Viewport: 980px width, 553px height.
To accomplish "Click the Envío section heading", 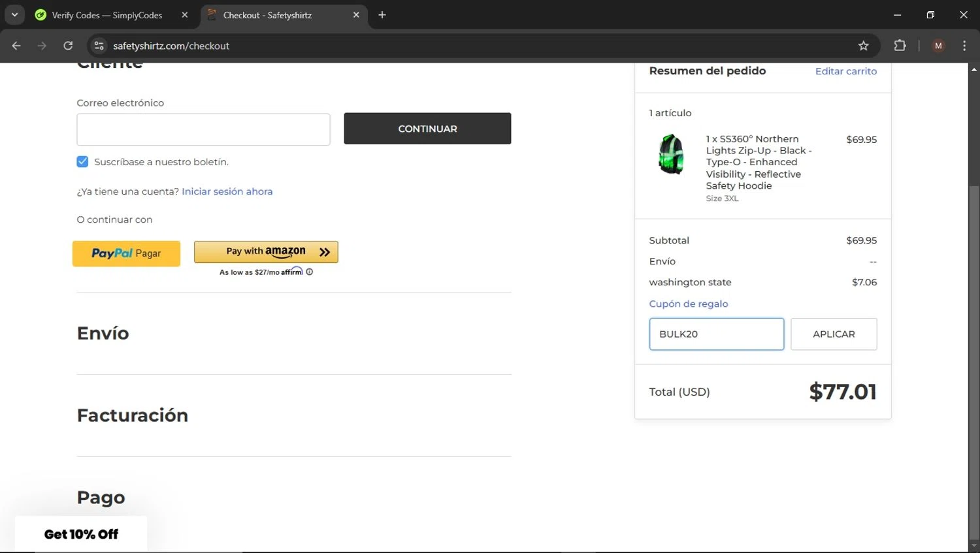I will click(x=103, y=333).
